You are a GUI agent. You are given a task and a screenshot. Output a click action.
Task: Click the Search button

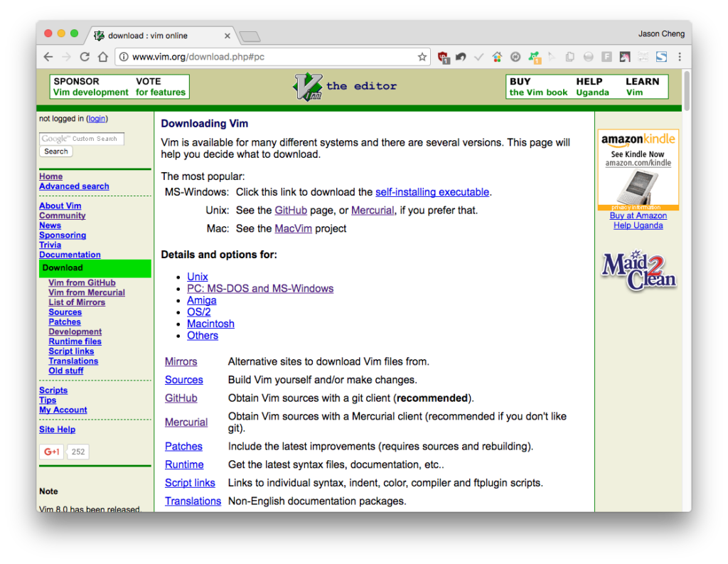tap(56, 151)
